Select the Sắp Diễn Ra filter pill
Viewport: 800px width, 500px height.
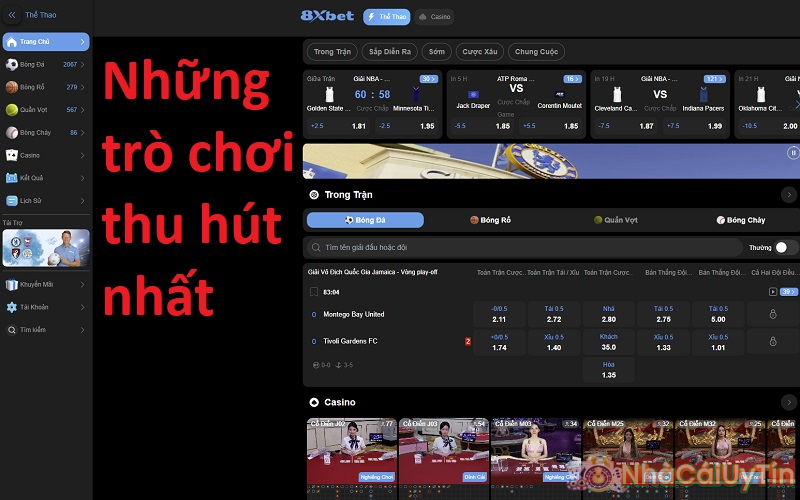(x=390, y=52)
